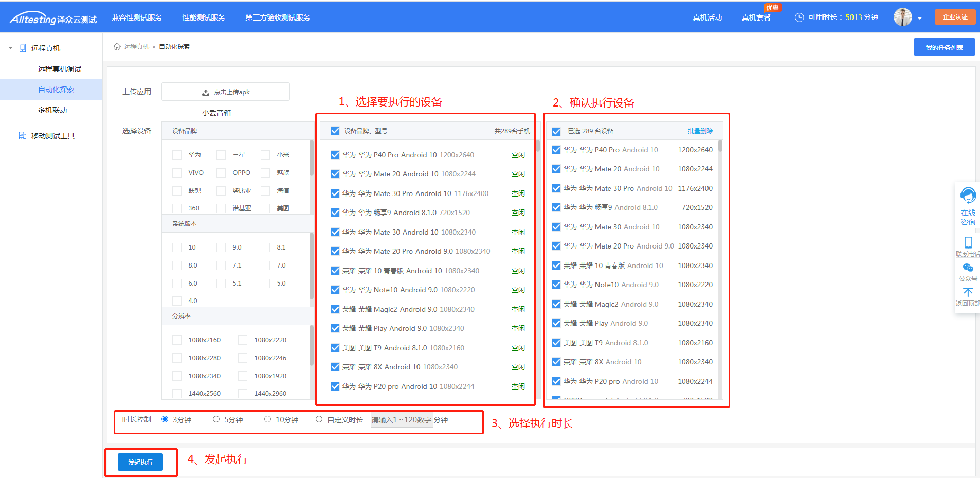This screenshot has height=478, width=980.
Task: Click the breadcrumb home icon
Action: pos(117,46)
